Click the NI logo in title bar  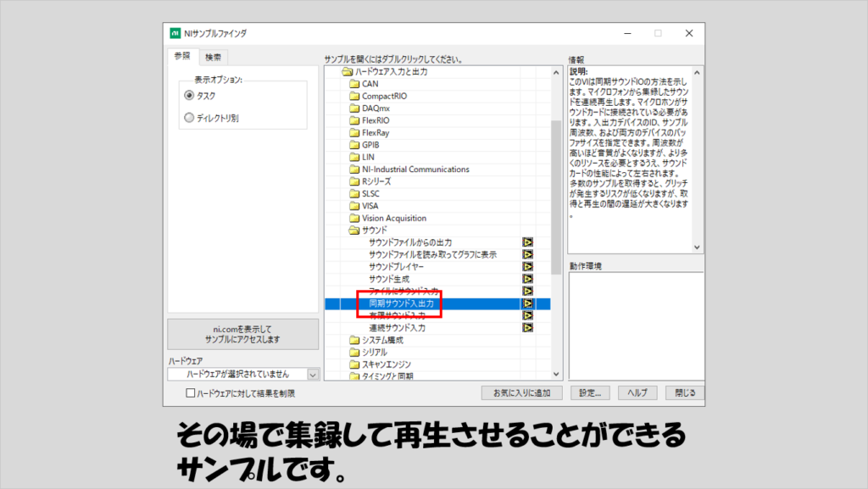point(175,33)
